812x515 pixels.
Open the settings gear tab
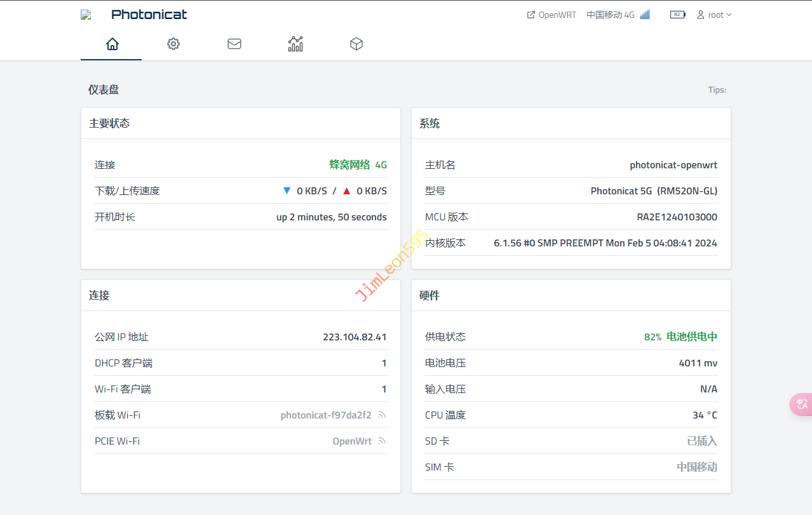[173, 44]
